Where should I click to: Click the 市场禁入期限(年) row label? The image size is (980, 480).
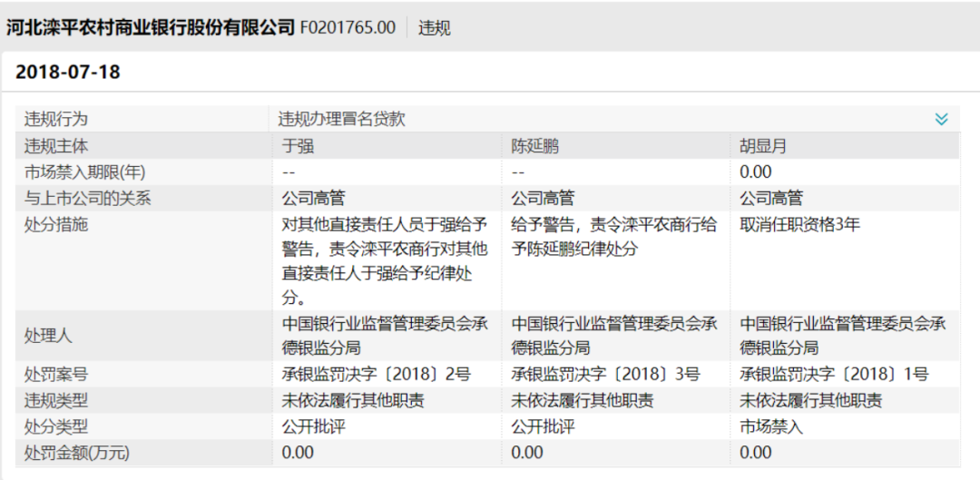point(85,171)
